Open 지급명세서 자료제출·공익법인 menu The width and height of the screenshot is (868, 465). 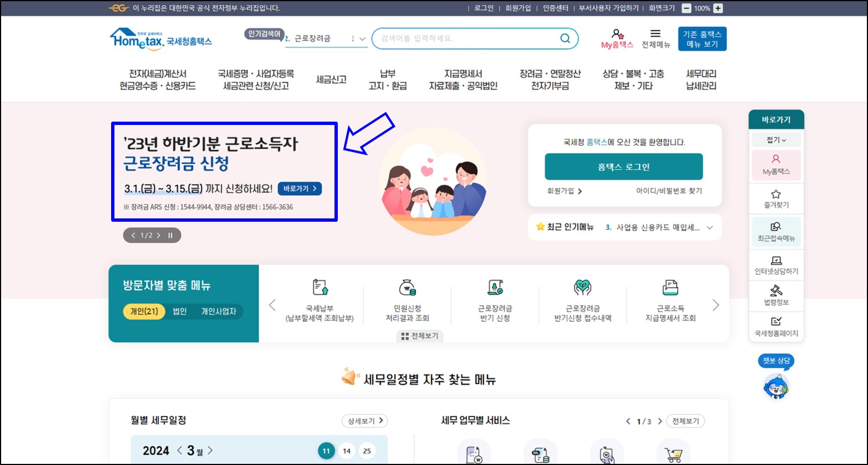[463, 80]
